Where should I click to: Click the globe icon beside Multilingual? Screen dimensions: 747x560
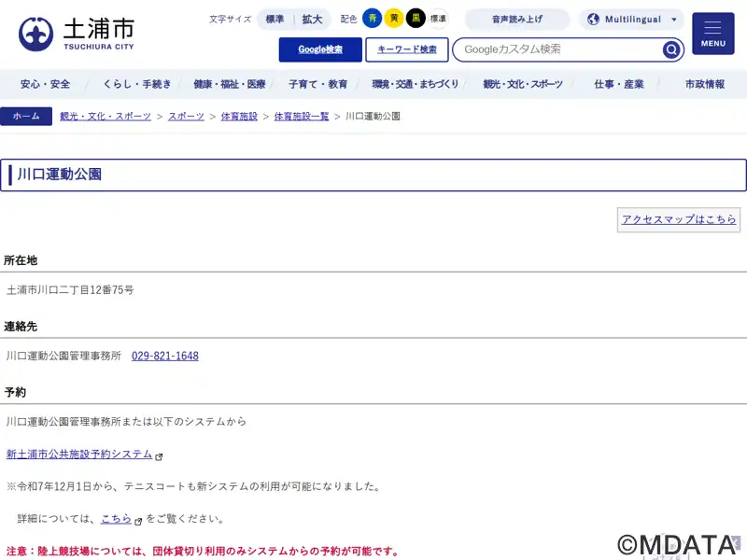coord(593,20)
